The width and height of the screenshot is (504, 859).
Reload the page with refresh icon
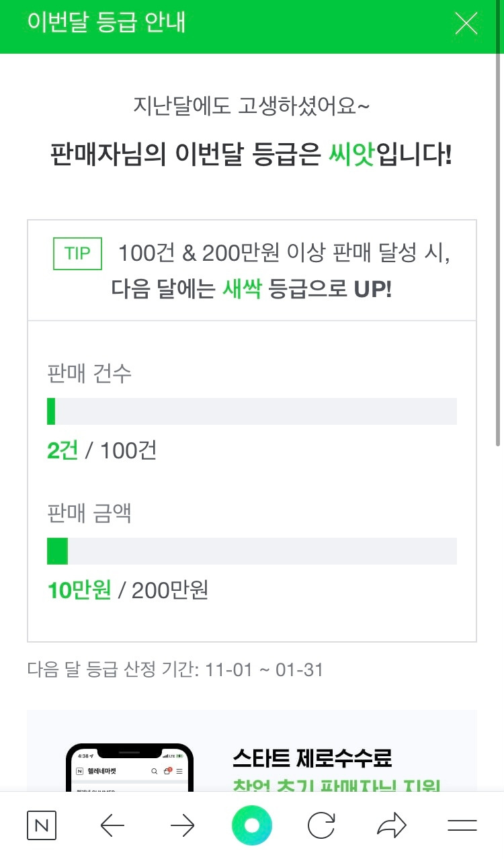pyautogui.click(x=321, y=825)
